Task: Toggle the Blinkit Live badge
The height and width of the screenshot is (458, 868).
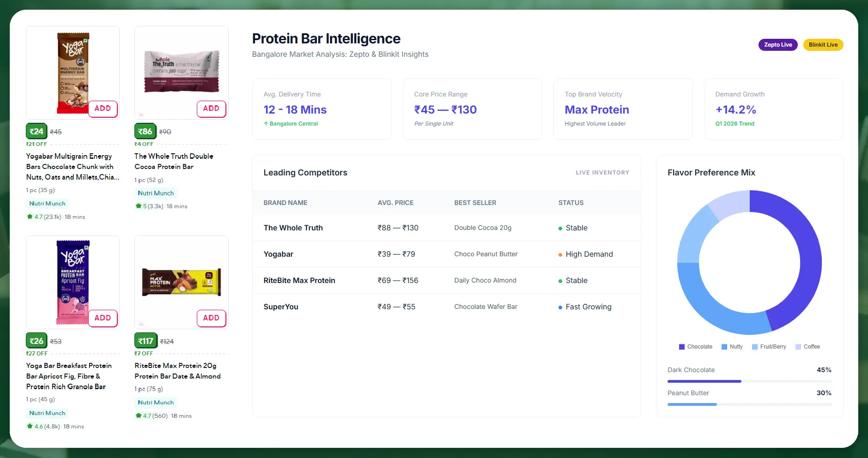Action: (x=823, y=45)
